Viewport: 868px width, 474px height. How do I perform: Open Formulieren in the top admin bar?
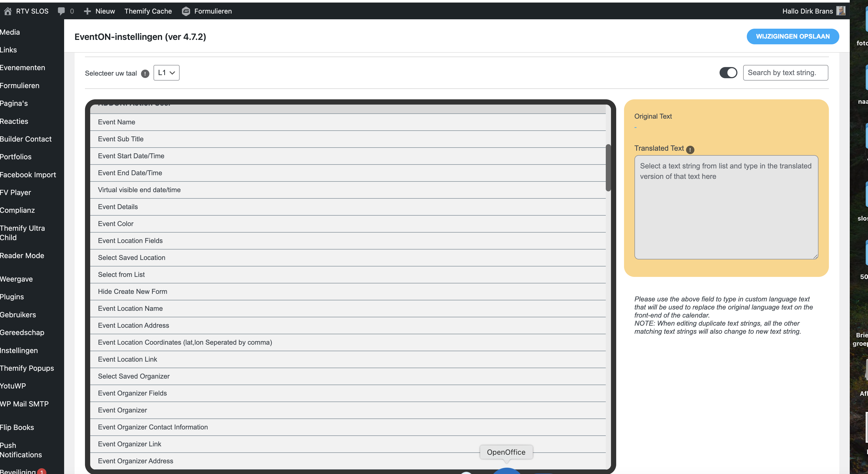213,11
